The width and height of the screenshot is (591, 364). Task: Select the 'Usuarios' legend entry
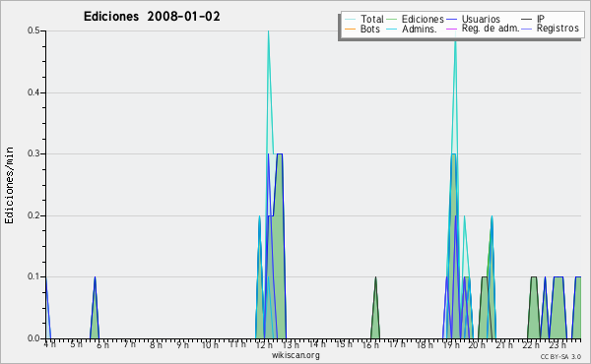tap(474, 19)
